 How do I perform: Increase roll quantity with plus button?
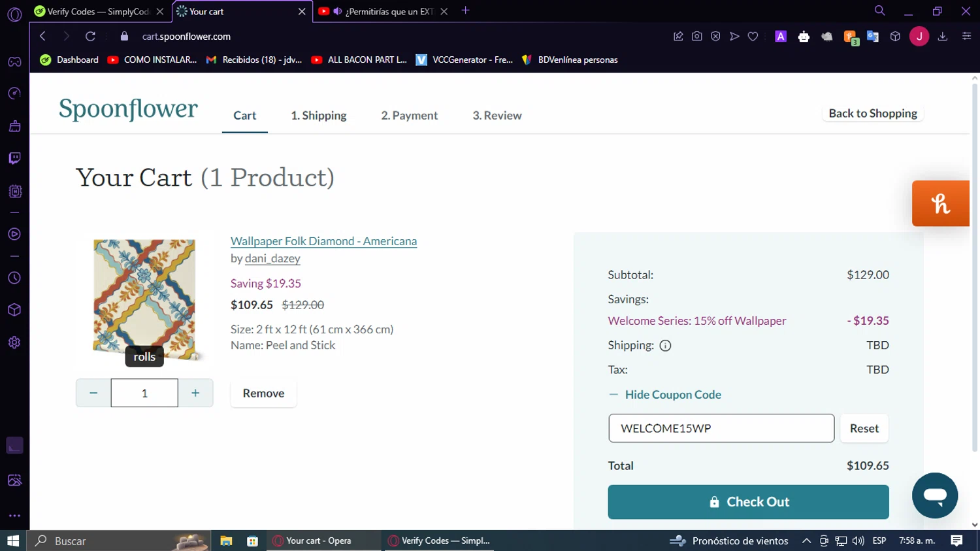click(x=195, y=393)
